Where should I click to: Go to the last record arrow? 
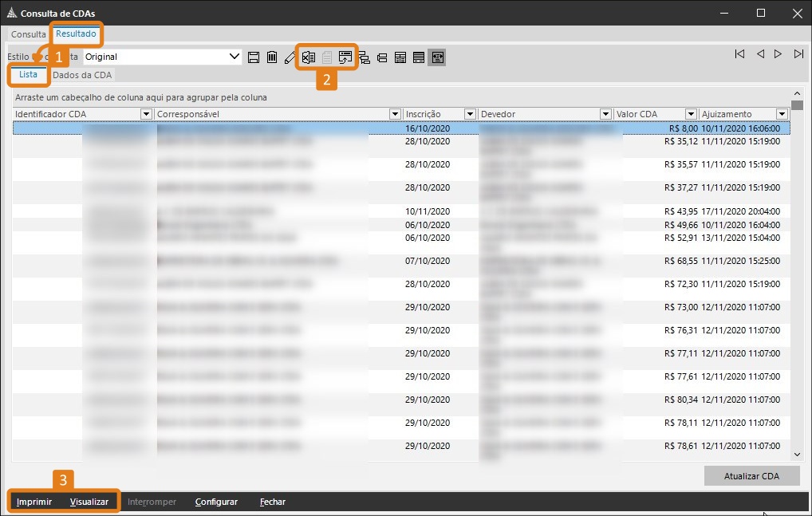pos(798,54)
